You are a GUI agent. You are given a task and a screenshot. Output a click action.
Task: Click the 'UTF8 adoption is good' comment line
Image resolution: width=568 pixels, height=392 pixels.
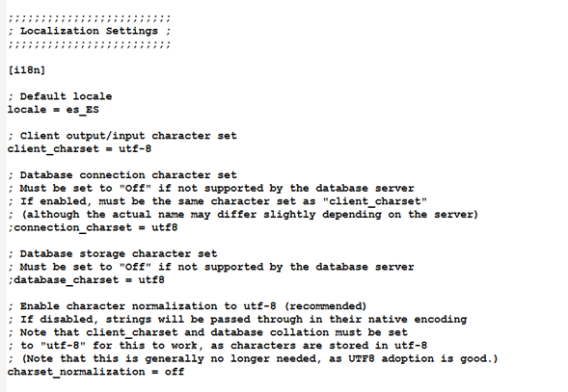(253, 358)
